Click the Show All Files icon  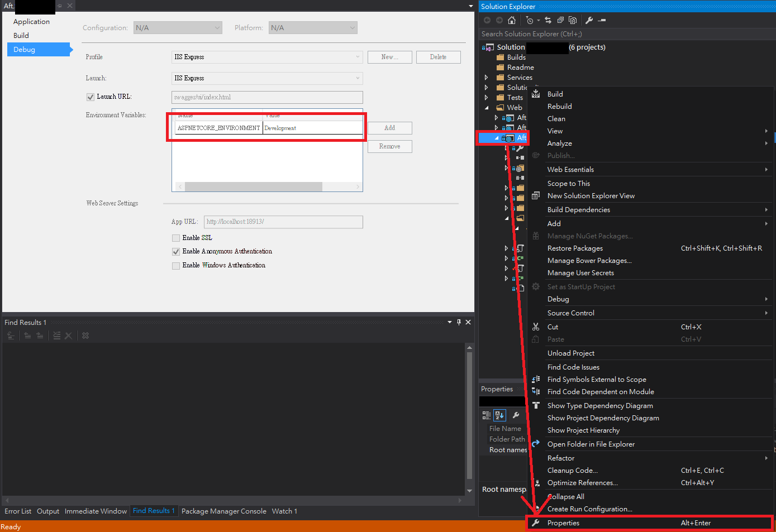(573, 20)
